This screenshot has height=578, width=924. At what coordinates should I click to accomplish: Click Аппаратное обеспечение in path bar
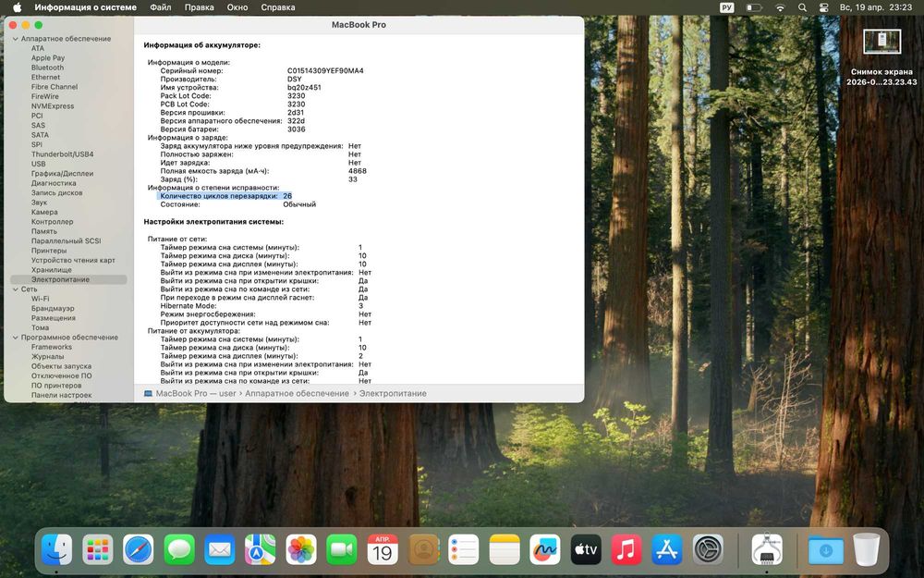coord(297,393)
